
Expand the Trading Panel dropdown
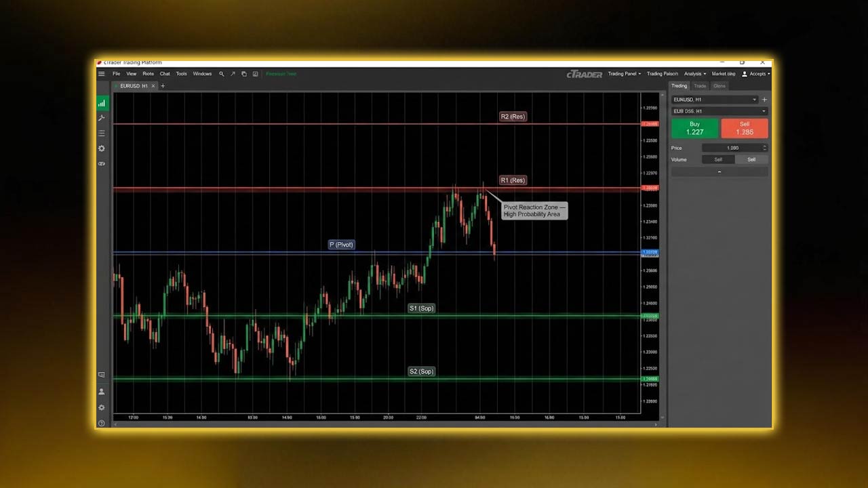pos(624,74)
